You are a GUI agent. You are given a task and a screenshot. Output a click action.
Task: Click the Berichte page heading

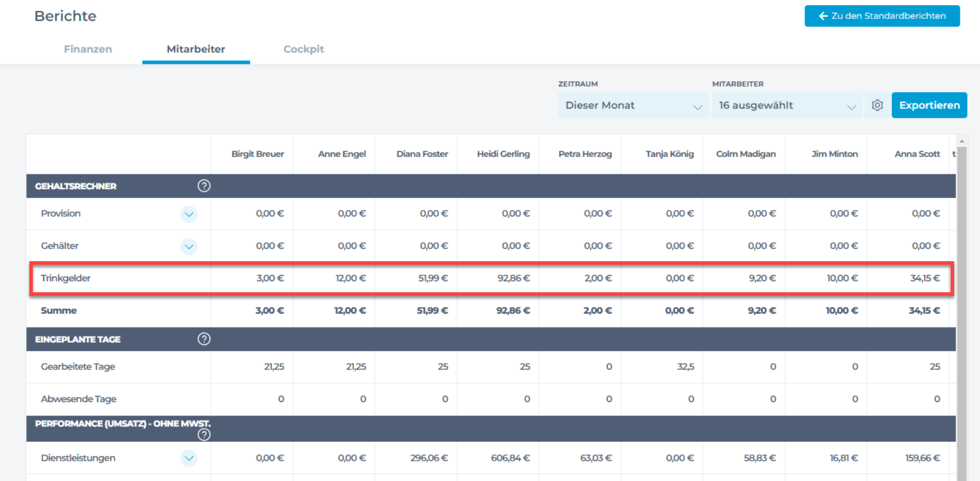tap(65, 16)
